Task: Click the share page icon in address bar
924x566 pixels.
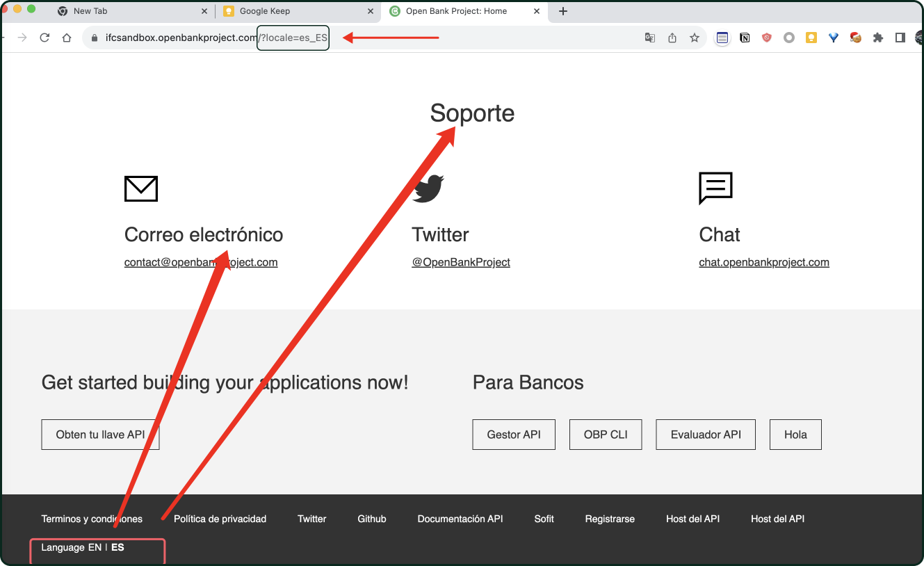Action: (672, 38)
